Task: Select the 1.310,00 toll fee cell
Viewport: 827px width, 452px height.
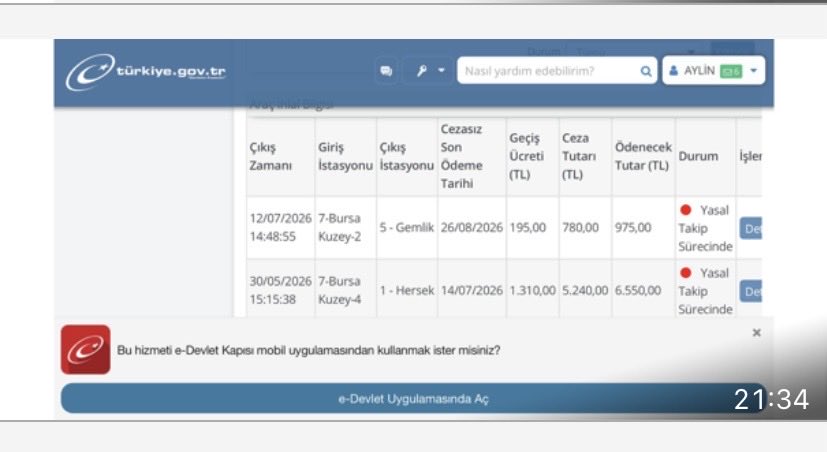Action: 533,290
